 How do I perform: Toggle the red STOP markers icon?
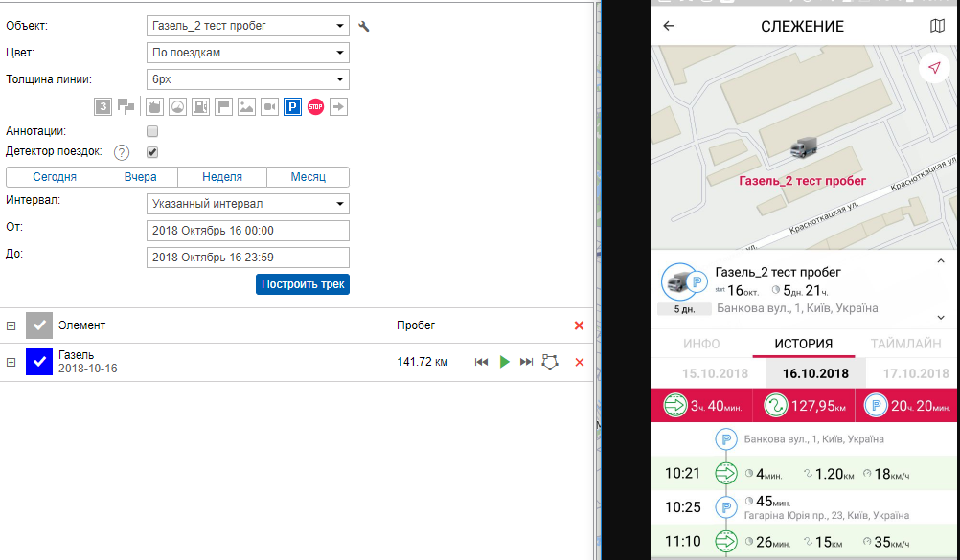(x=315, y=107)
